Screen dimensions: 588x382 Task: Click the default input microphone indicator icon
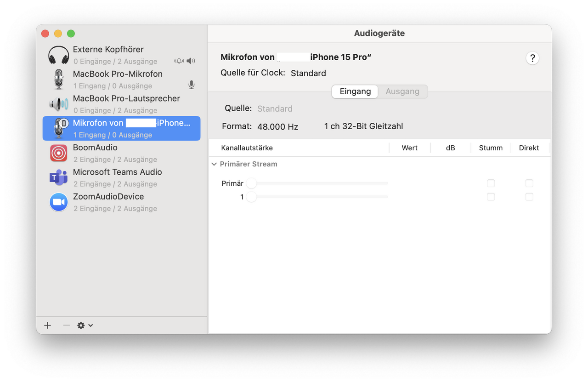point(192,85)
